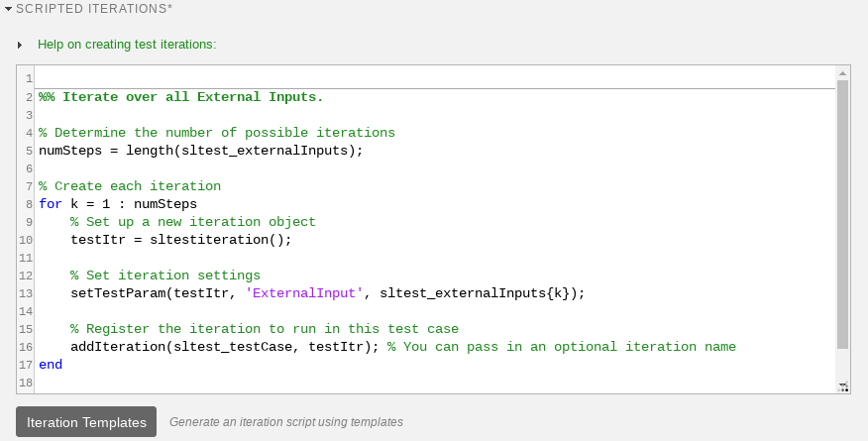The height and width of the screenshot is (441, 868).
Task: Open the 'Help on creating test iterations' text
Action: point(126,45)
